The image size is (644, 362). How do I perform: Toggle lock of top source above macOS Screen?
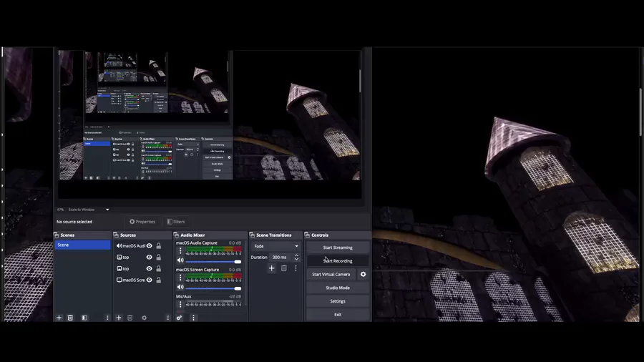point(159,268)
